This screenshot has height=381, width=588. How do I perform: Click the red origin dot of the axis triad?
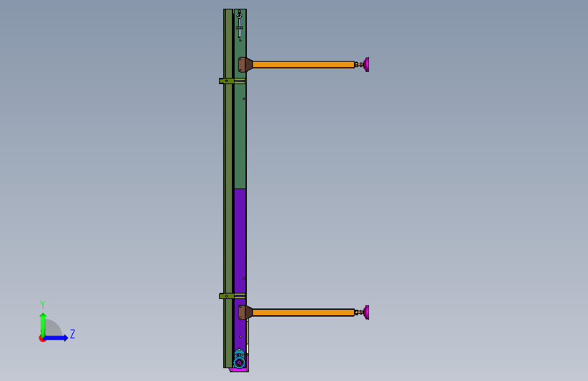pos(42,339)
